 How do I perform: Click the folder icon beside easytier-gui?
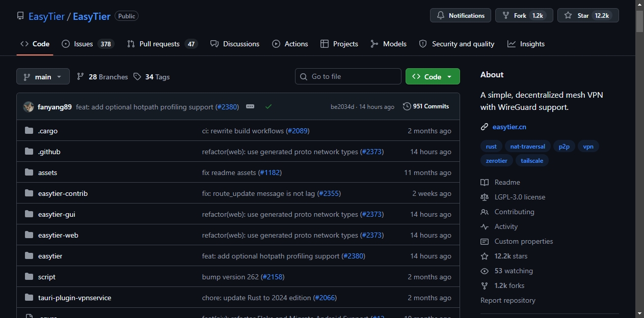[29, 214]
